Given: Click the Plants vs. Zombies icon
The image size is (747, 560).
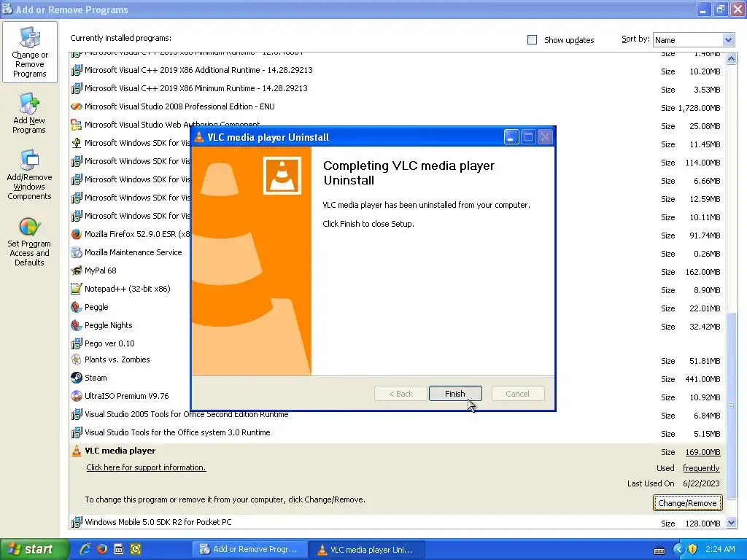Looking at the screenshot, I should (76, 359).
